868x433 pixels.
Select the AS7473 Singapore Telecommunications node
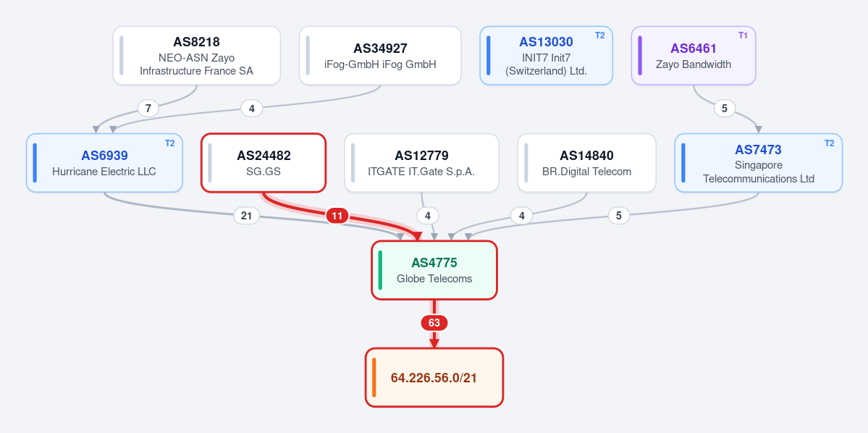759,163
